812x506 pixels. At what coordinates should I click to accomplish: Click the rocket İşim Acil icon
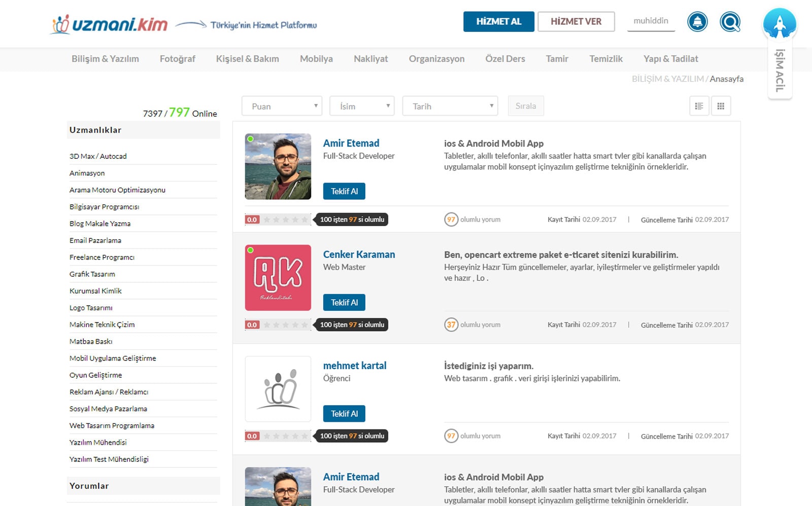coord(780,24)
